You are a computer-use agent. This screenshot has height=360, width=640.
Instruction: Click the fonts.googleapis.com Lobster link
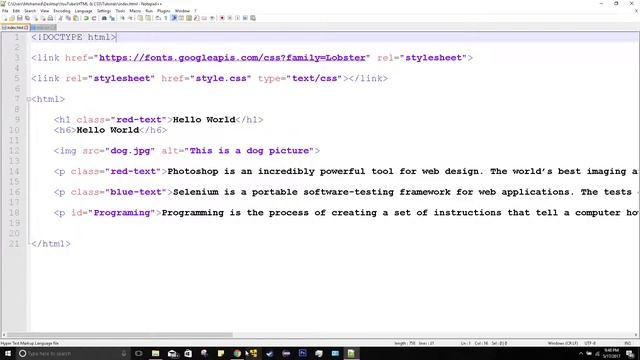coord(232,58)
